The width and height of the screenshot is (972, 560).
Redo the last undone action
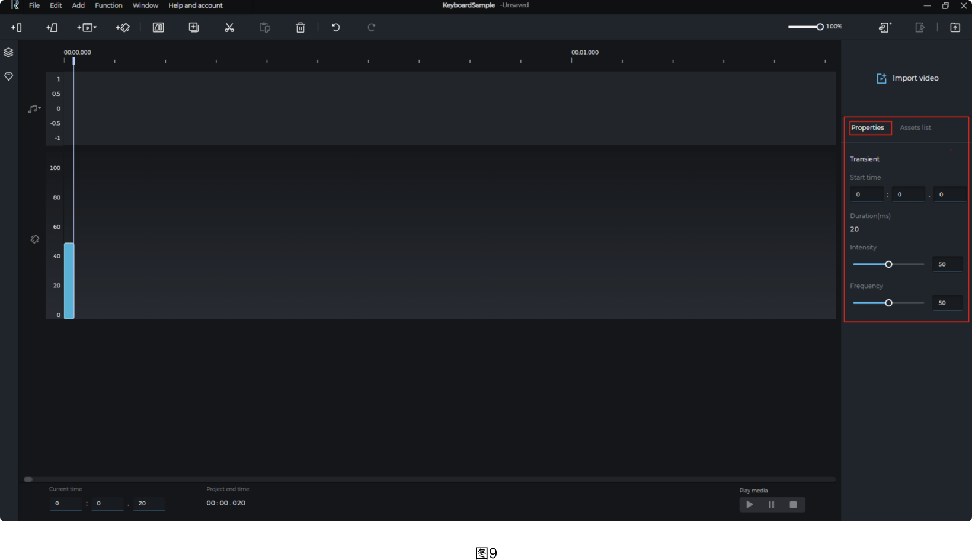click(x=371, y=27)
